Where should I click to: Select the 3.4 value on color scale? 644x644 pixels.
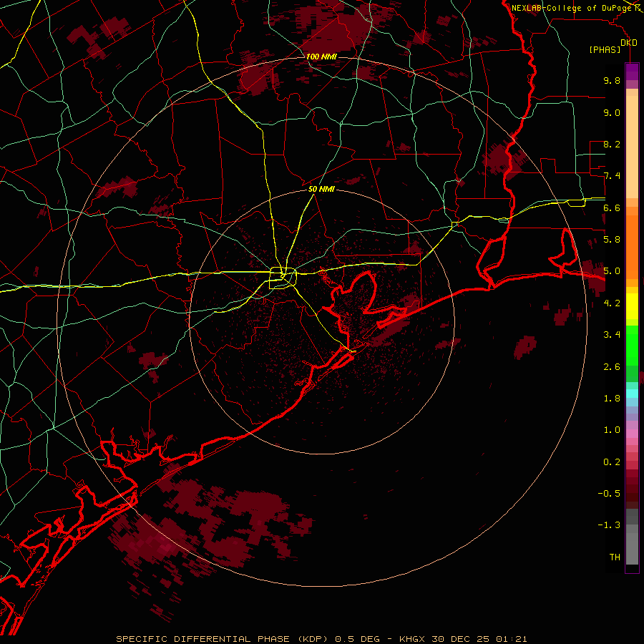coord(612,335)
